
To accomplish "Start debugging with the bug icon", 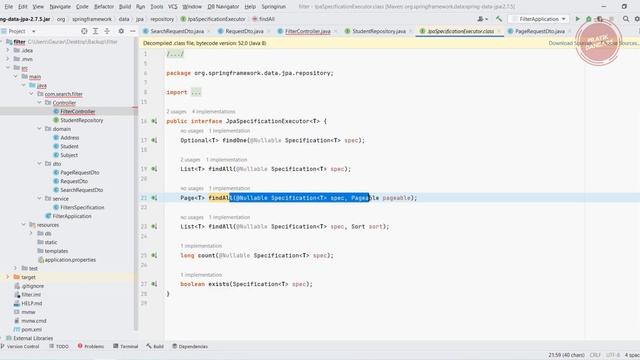I will pos(589,19).
